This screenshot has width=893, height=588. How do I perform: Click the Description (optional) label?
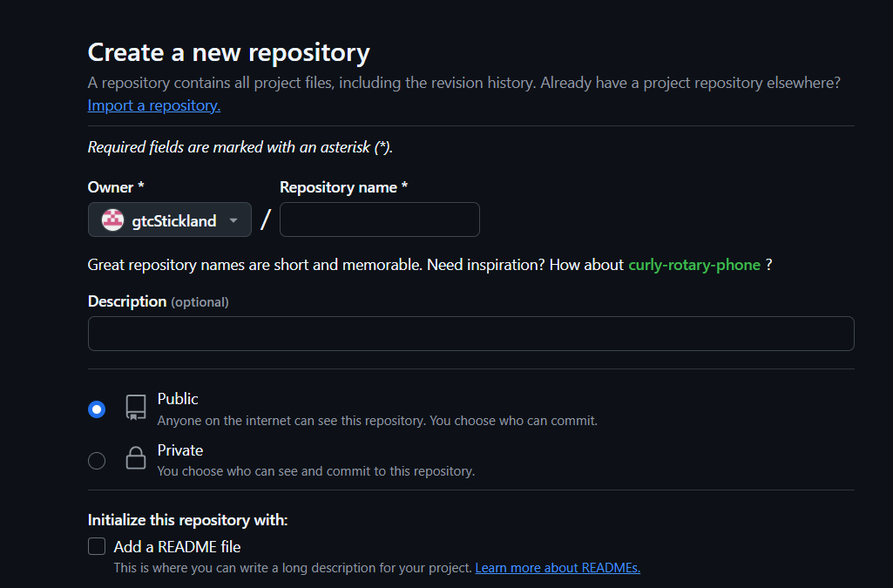click(159, 301)
